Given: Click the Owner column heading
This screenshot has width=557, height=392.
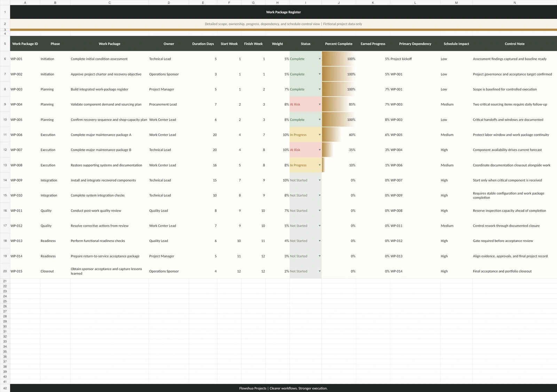Looking at the screenshot, I should pos(169,44).
